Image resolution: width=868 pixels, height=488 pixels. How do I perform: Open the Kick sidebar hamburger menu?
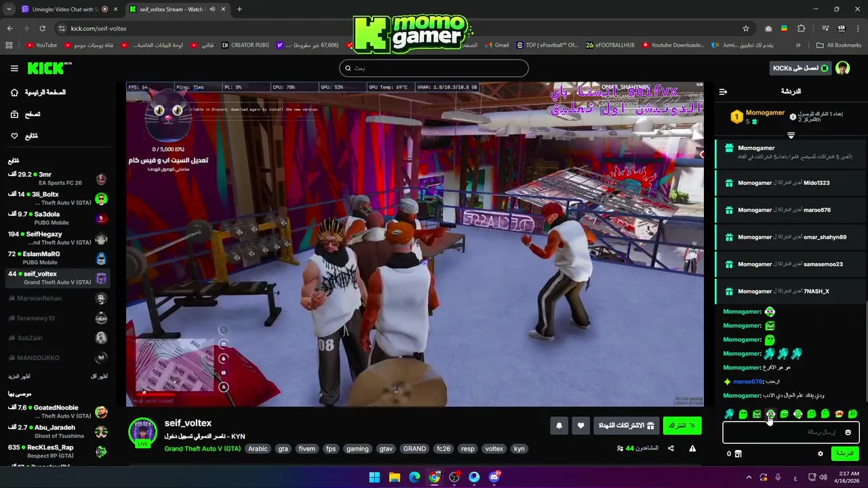(14, 68)
